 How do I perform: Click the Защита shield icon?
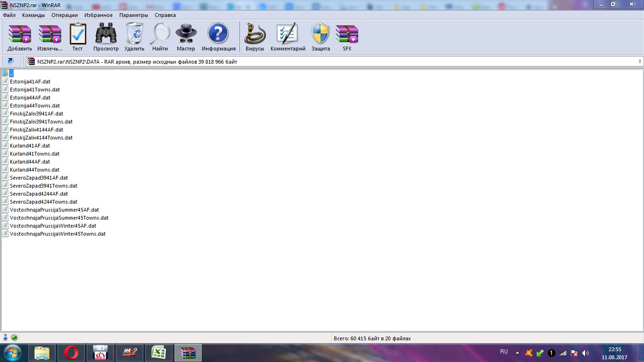coord(321,37)
